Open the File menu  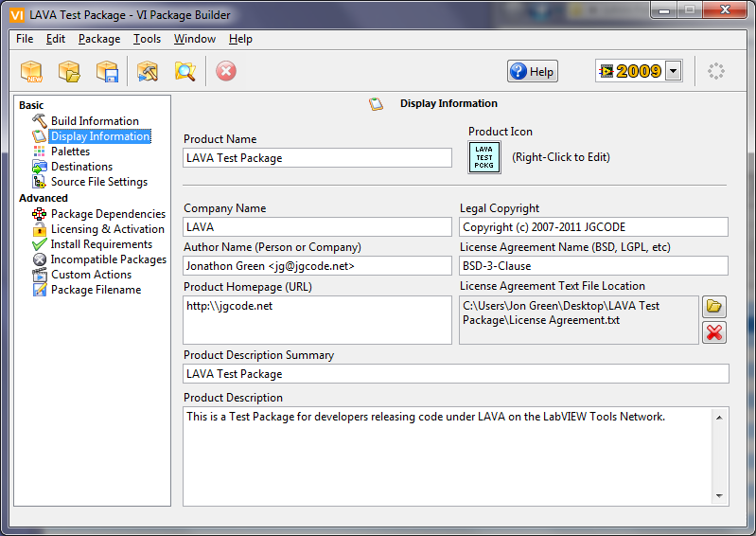25,39
